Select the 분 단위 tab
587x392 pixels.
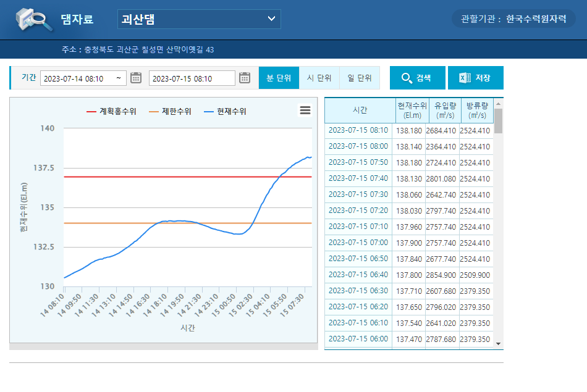click(x=279, y=78)
